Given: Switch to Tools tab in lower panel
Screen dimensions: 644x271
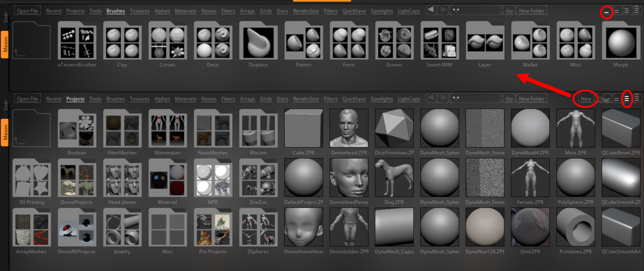Looking at the screenshot, I should point(95,99).
